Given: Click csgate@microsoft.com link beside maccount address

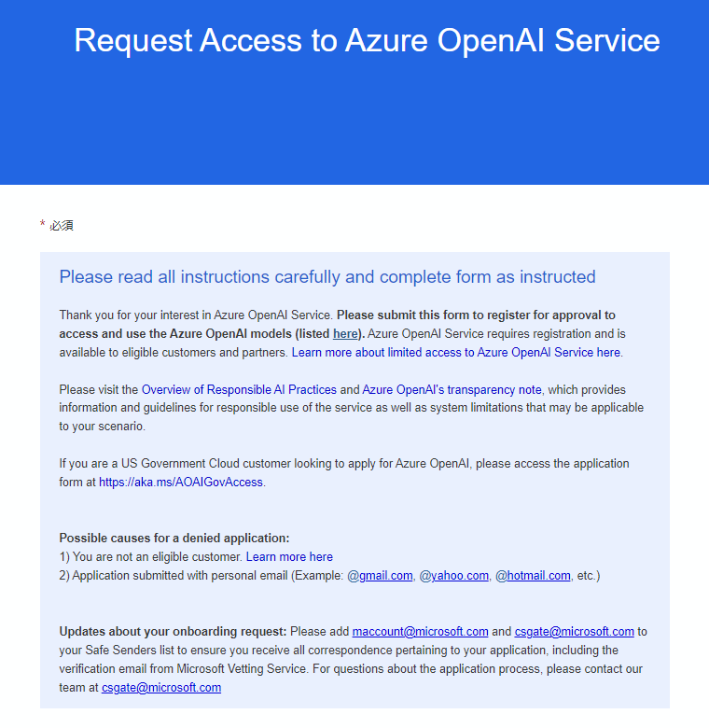Looking at the screenshot, I should pos(574,632).
